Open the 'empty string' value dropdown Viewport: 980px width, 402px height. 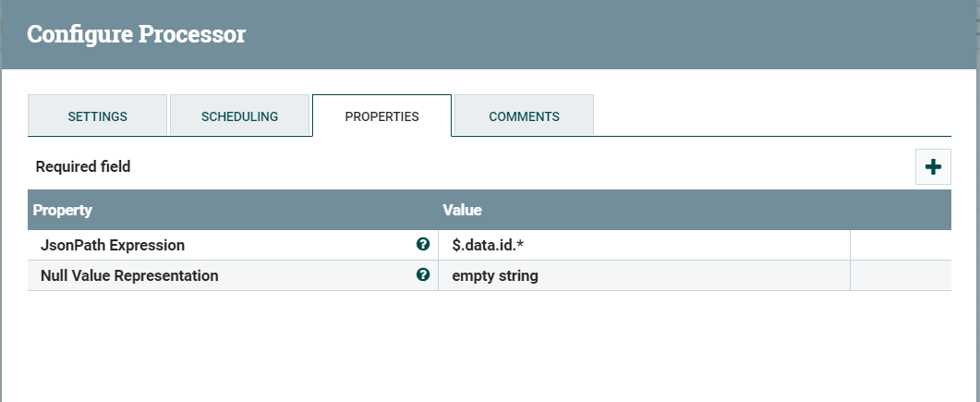(644, 275)
